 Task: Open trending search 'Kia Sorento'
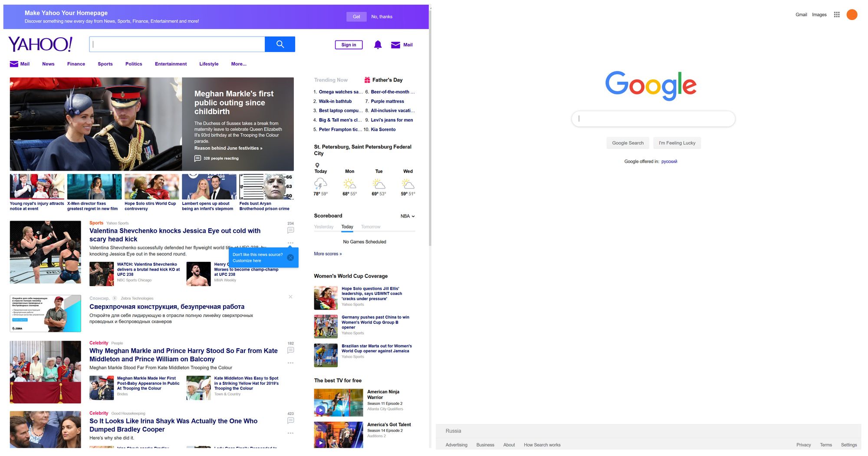tap(383, 129)
